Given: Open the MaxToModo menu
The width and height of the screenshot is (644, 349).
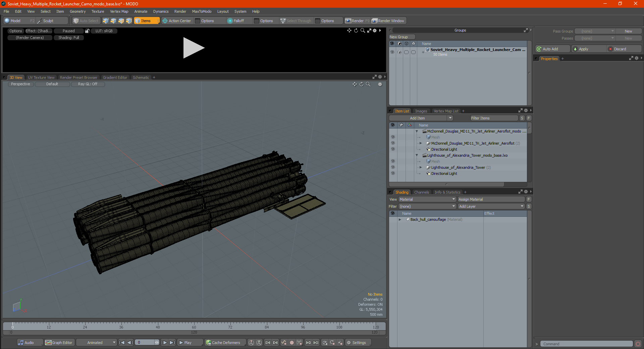Looking at the screenshot, I should pyautogui.click(x=202, y=11).
